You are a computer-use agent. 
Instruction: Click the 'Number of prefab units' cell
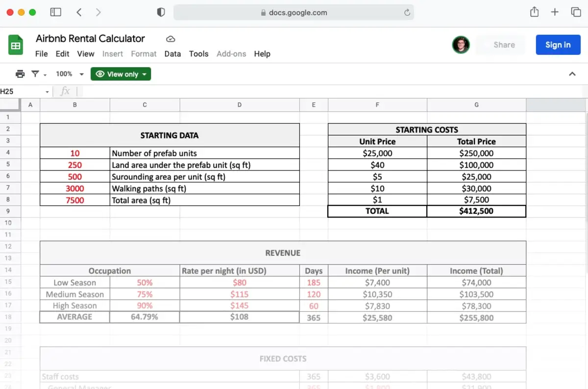point(205,153)
